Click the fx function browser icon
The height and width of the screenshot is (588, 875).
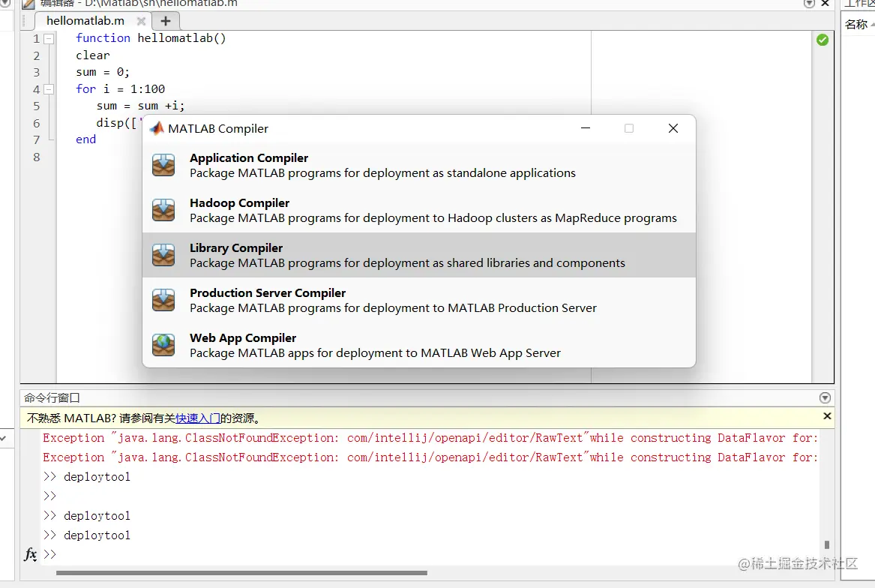(30, 554)
